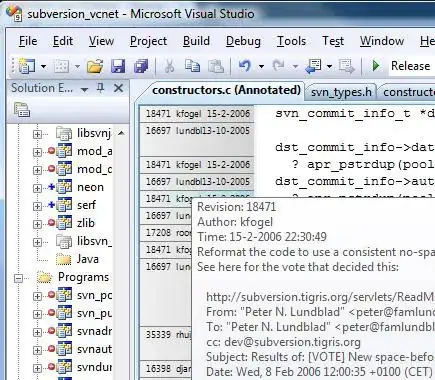The height and width of the screenshot is (380, 435).
Task: Expand the neon project node
Action: point(37,188)
